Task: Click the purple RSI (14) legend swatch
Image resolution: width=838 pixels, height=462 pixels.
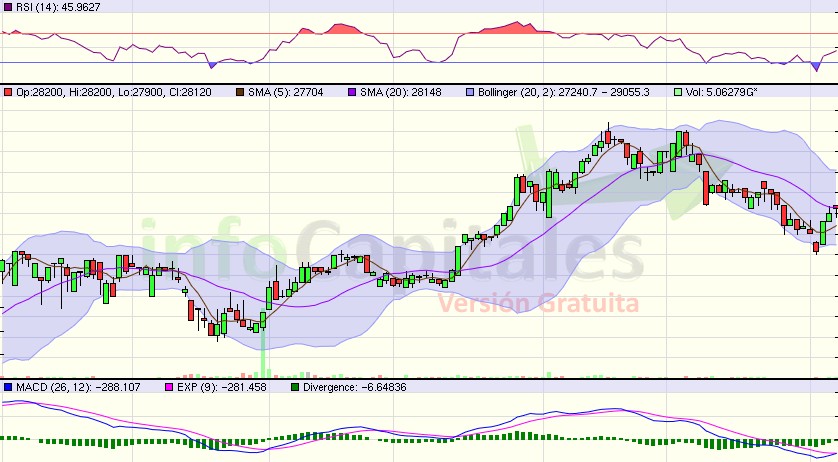Action: [x=7, y=7]
